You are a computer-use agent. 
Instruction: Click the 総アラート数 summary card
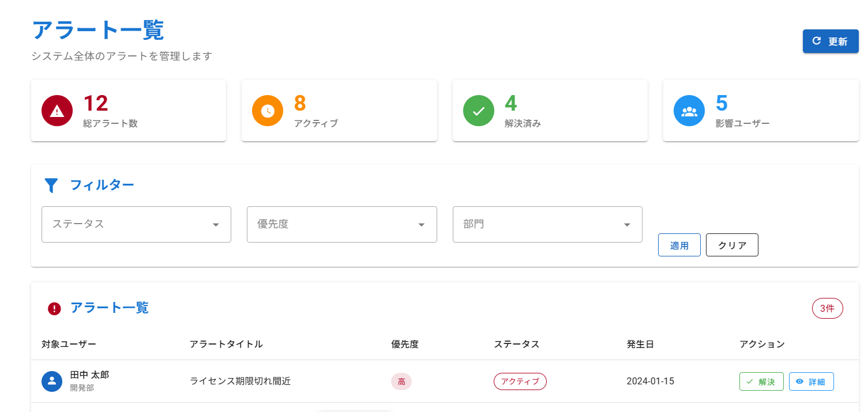coord(128,111)
